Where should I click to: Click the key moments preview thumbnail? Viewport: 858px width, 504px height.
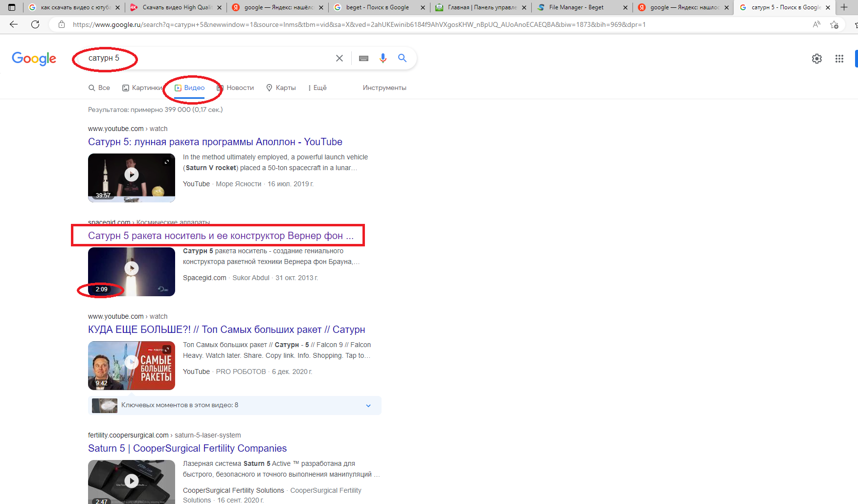click(105, 405)
